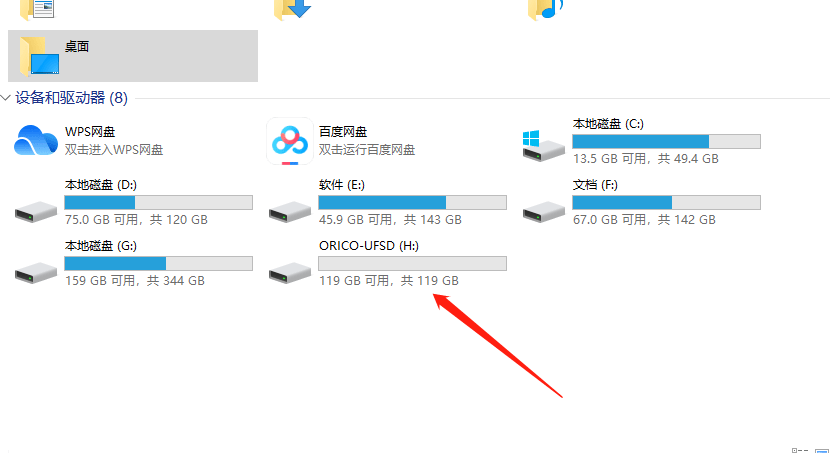Image resolution: width=836 pixels, height=453 pixels.
Task: Click the C: drive usage bar
Action: click(666, 141)
